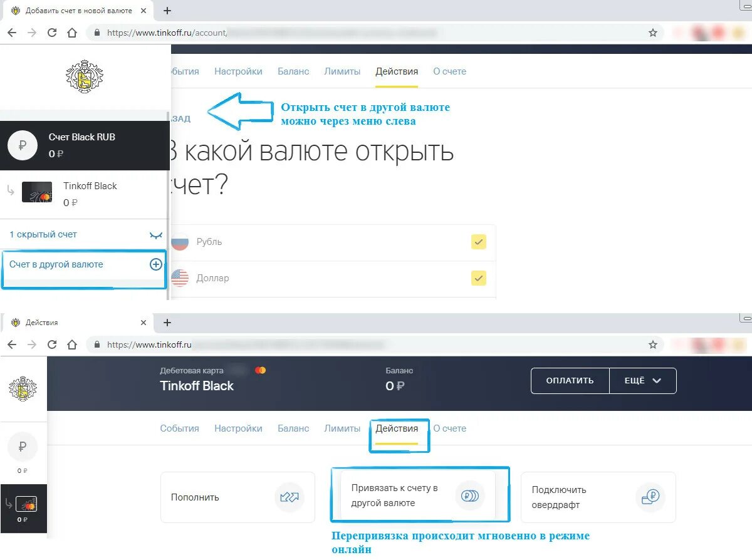Image resolution: width=752 pixels, height=560 pixels.
Task: Click the Tinkoff logo in upper sidebar
Action: (85, 76)
